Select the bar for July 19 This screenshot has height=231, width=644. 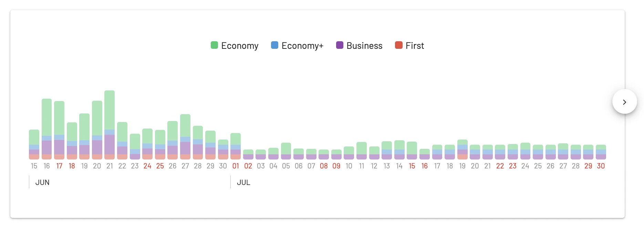click(x=463, y=150)
